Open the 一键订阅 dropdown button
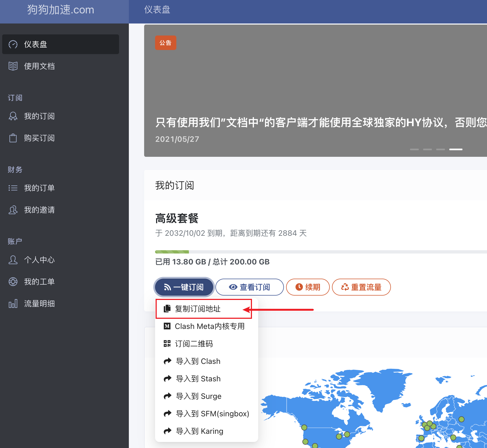 pos(184,287)
